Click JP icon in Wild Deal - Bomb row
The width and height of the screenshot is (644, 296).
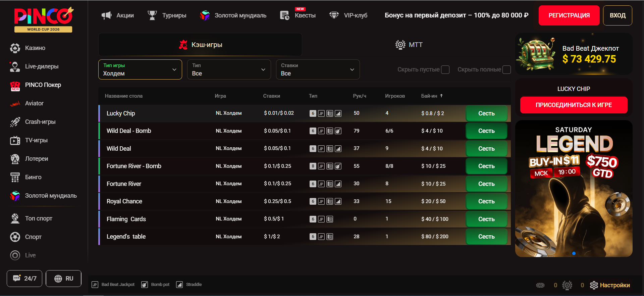[x=321, y=131]
